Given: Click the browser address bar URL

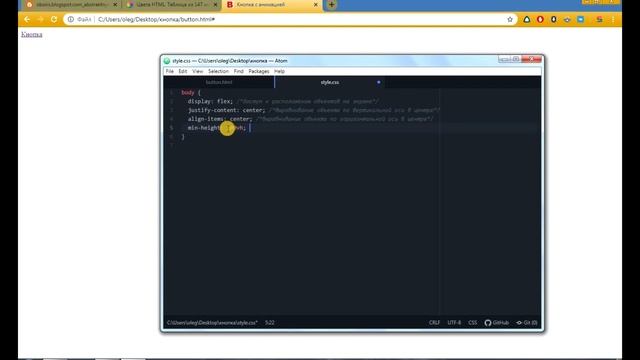Looking at the screenshot, I should coord(156,19).
